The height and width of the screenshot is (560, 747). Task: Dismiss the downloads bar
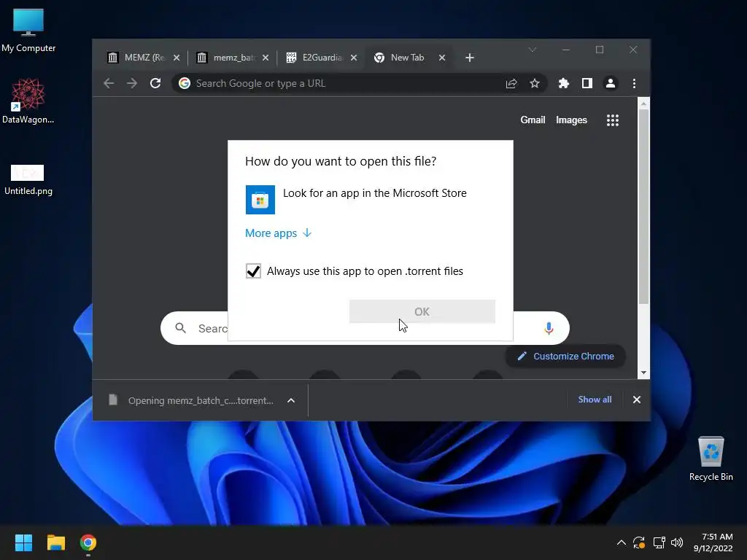(636, 400)
